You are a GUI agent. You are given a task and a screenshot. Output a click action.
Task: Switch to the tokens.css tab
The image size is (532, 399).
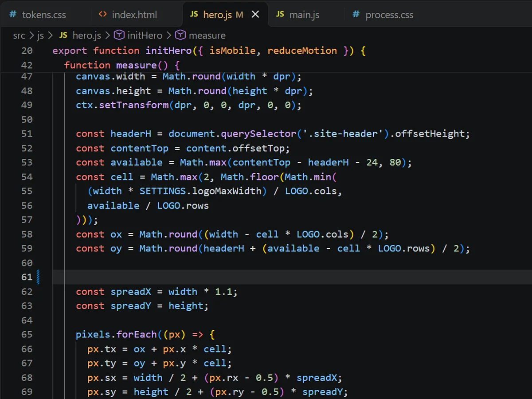[x=44, y=15]
